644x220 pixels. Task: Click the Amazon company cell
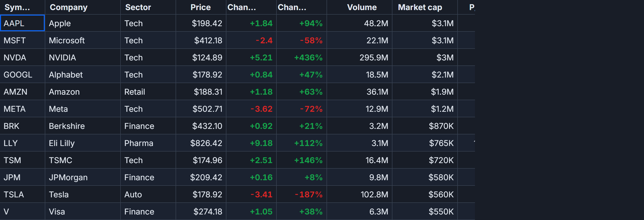[x=83, y=92]
